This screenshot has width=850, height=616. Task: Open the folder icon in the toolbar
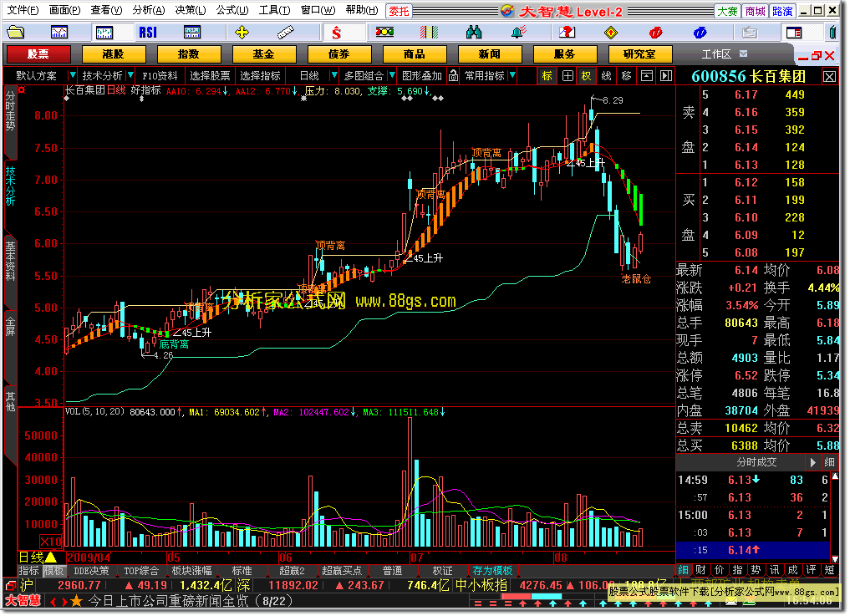(x=15, y=33)
